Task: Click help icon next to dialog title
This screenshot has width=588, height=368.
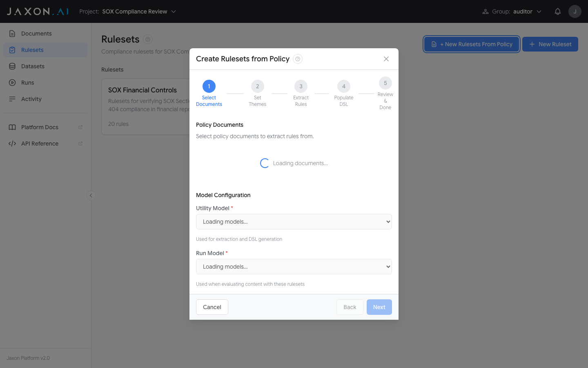Action: tap(298, 59)
